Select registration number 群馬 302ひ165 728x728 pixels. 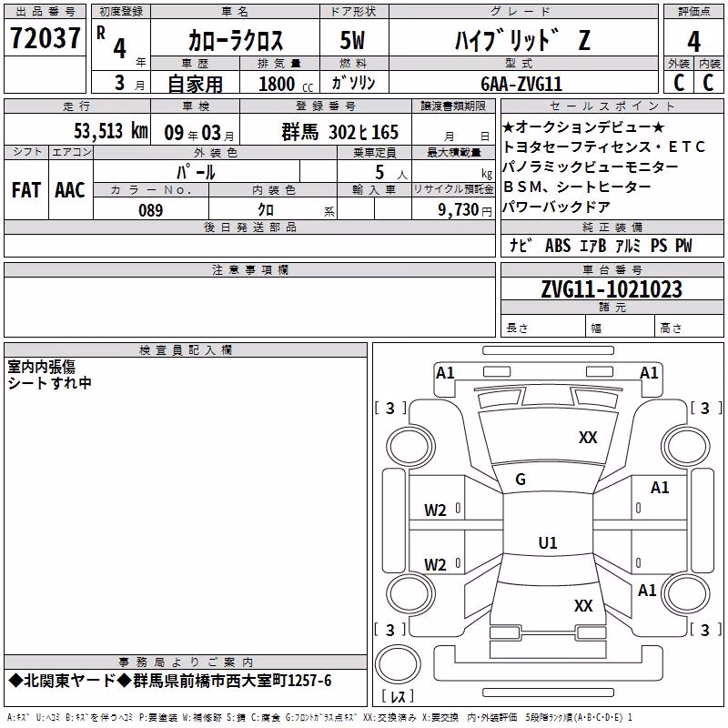click(339, 132)
